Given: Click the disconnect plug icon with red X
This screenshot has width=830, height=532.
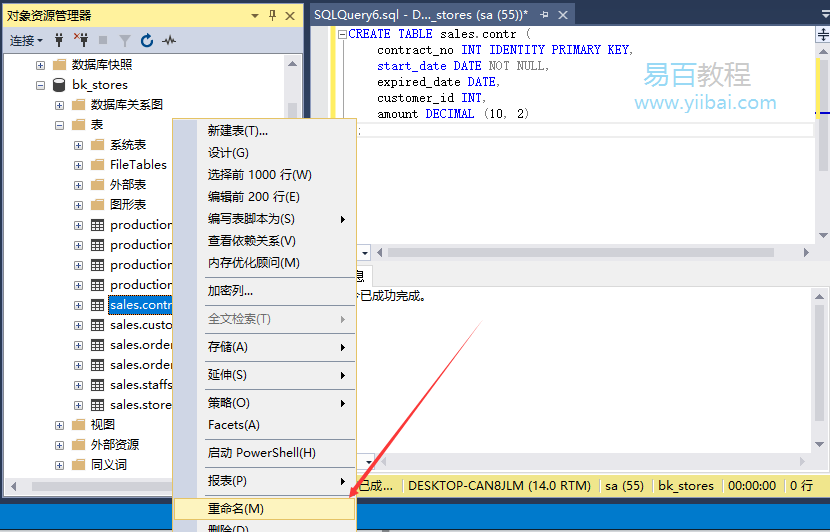Looking at the screenshot, I should pyautogui.click(x=81, y=40).
